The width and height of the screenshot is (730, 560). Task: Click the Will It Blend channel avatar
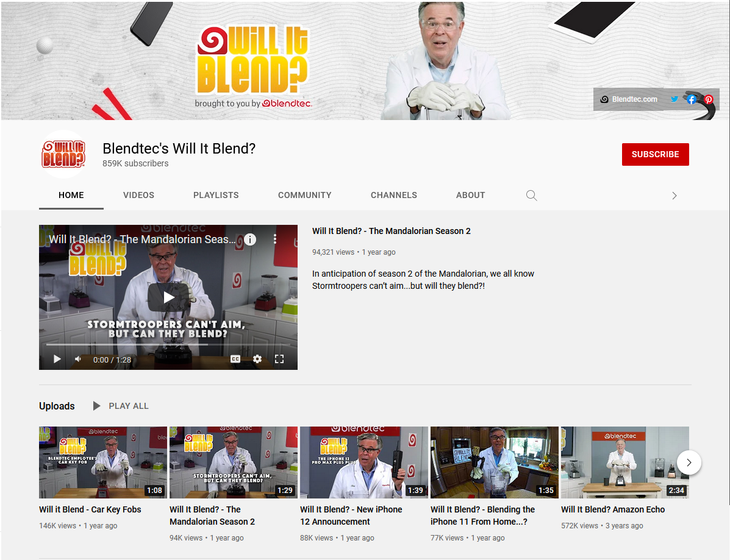tap(63, 154)
